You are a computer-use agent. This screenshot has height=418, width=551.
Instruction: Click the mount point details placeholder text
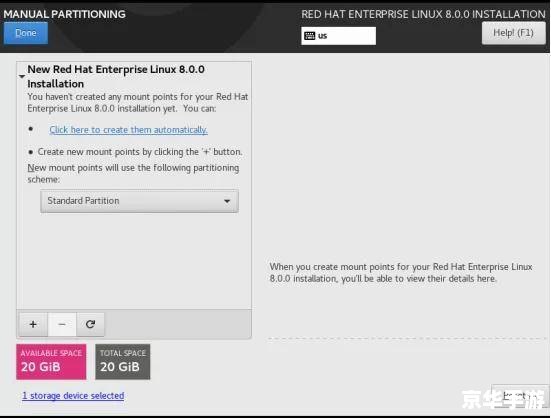pyautogui.click(x=401, y=273)
